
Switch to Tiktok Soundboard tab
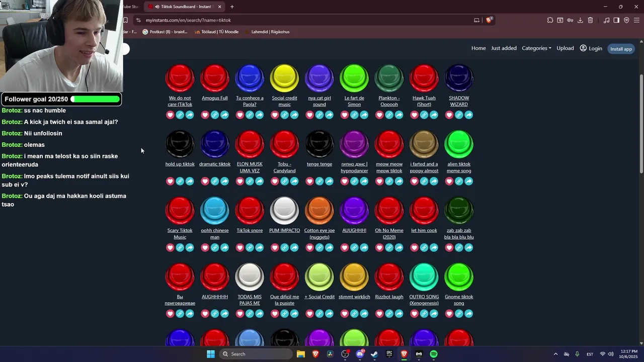coord(186,7)
